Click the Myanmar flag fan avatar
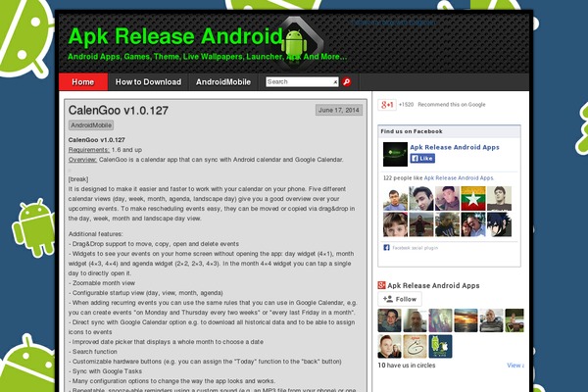Screen dimensions: 588x392 (x=473, y=198)
